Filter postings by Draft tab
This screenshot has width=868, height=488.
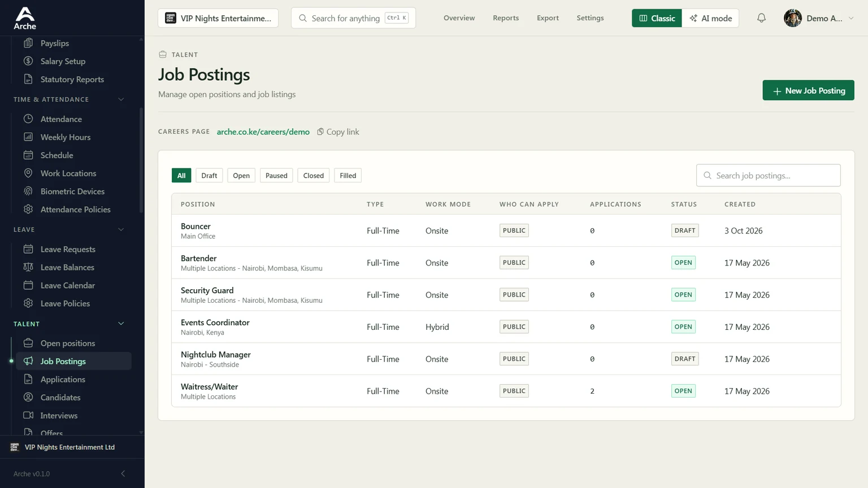pyautogui.click(x=209, y=176)
